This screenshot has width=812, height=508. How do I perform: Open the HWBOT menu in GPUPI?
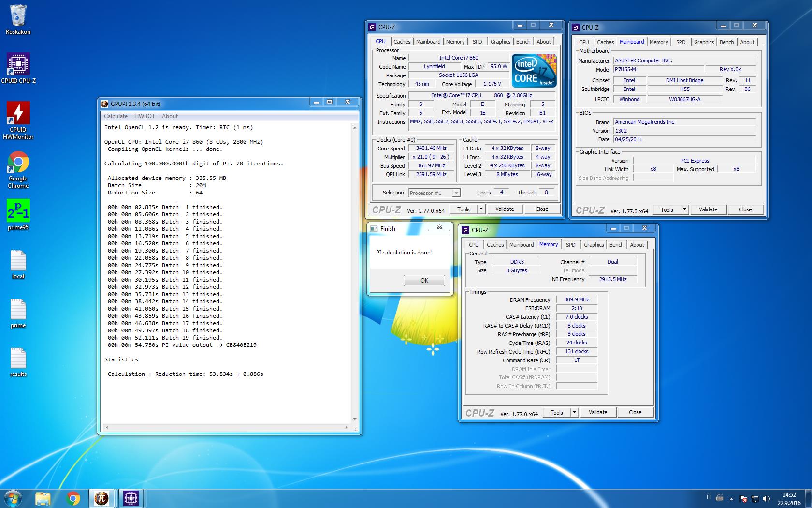145,116
